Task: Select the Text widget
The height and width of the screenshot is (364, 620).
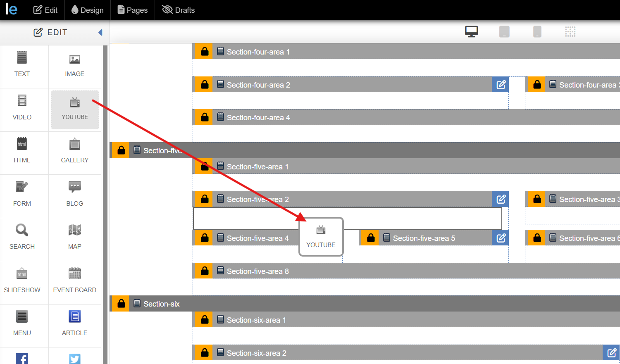Action: pyautogui.click(x=22, y=64)
